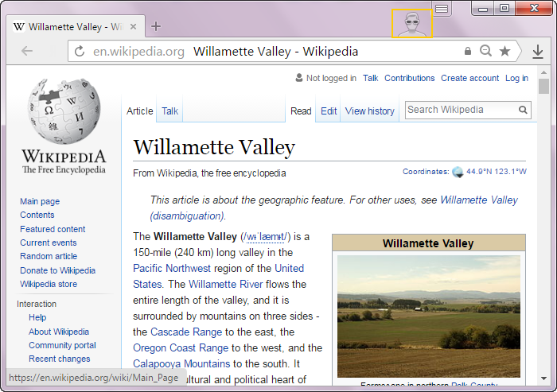557x392 pixels.
Task: Open the Contents sidebar link
Action: coord(37,215)
